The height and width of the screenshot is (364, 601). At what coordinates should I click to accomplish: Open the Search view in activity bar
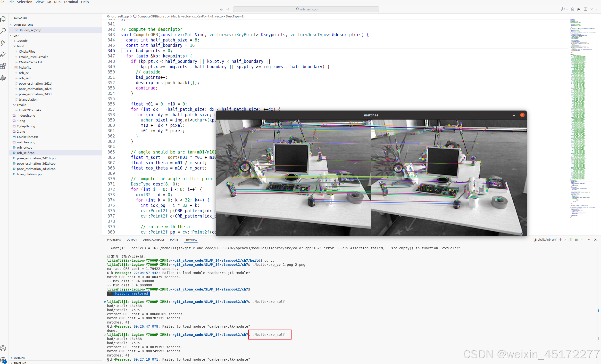coord(3,31)
